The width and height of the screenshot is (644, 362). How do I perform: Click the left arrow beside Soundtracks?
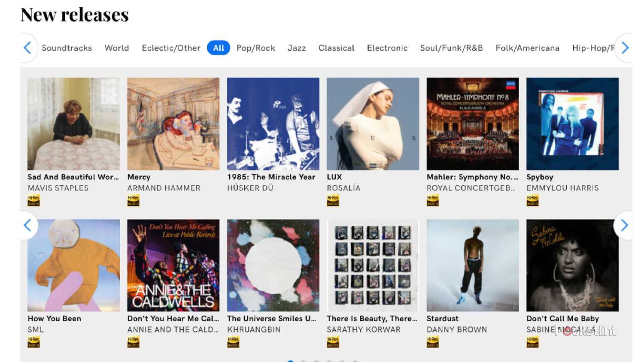click(x=27, y=48)
